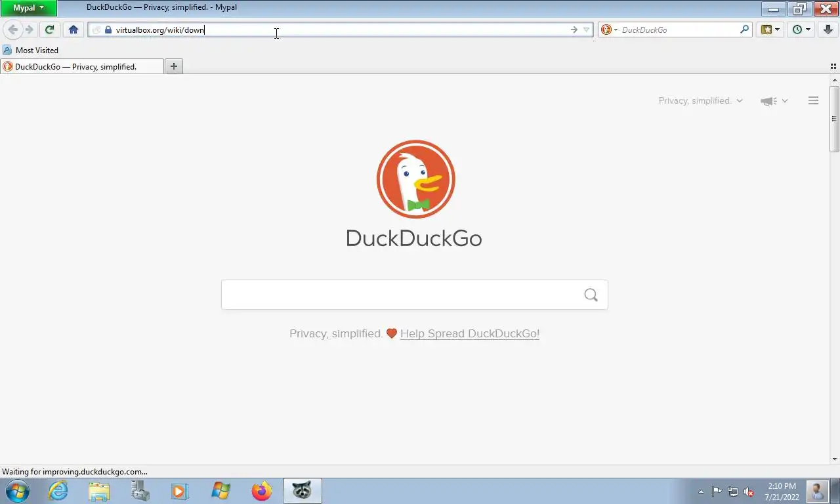The height and width of the screenshot is (504, 840).
Task: Click the list all tabs button
Action: (833, 66)
